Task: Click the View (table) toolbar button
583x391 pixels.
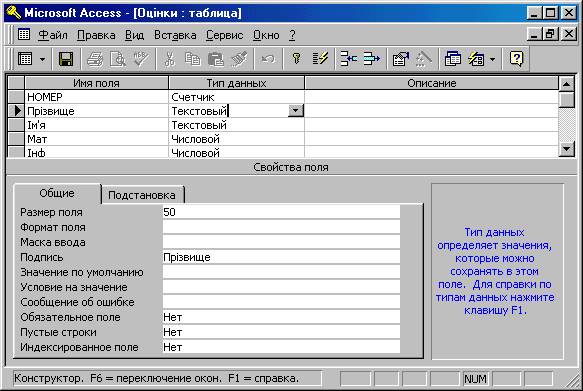Action: [x=25, y=59]
